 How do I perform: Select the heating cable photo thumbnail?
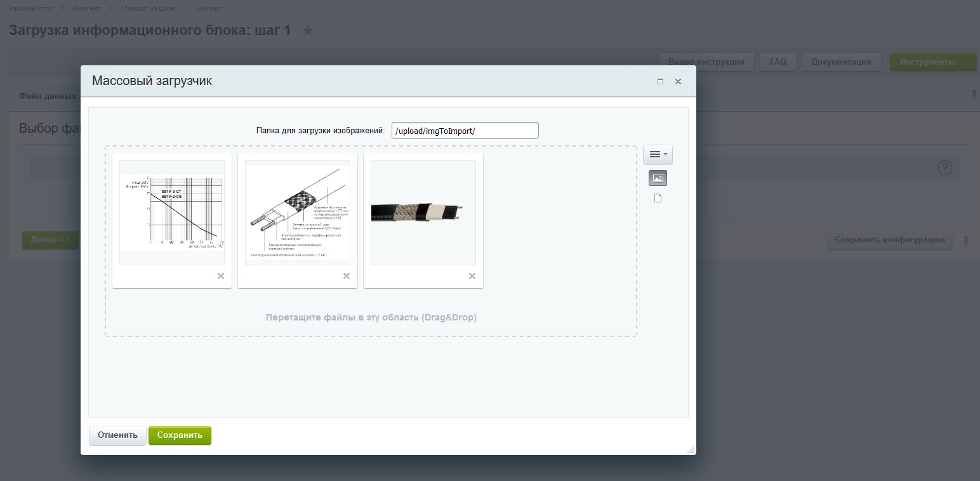coord(423,213)
